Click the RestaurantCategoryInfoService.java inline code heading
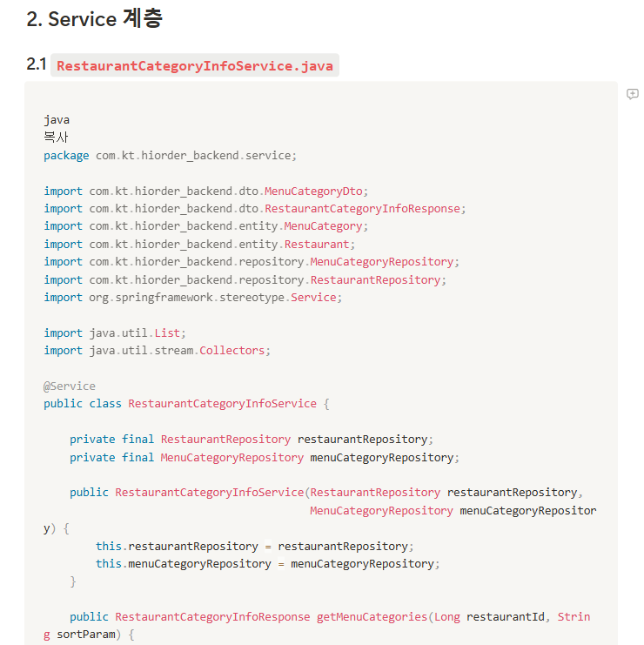 (x=195, y=65)
